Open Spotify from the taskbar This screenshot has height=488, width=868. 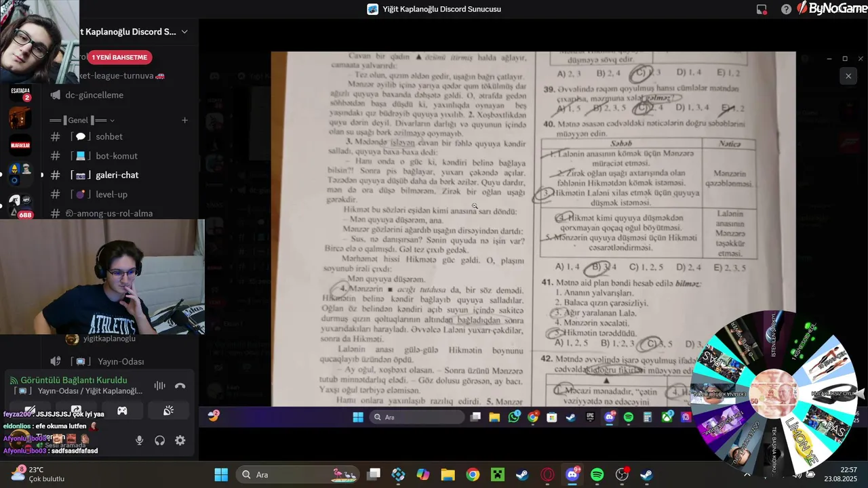tap(597, 474)
